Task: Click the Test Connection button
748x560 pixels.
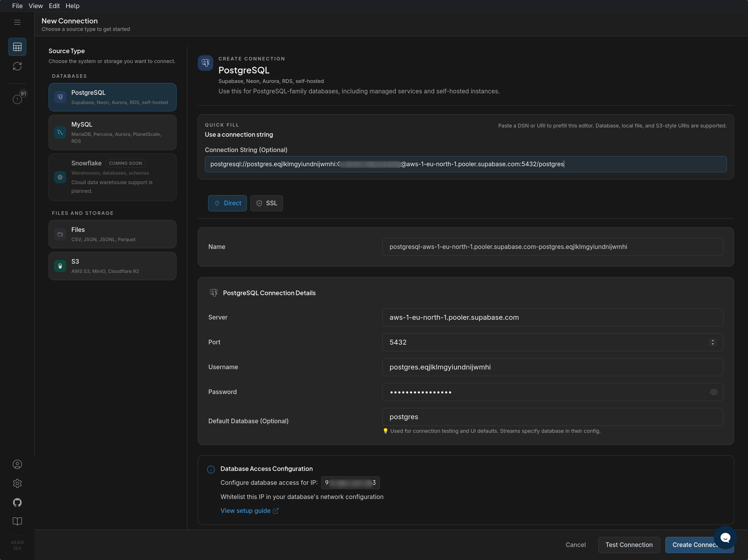Action: coord(629,544)
